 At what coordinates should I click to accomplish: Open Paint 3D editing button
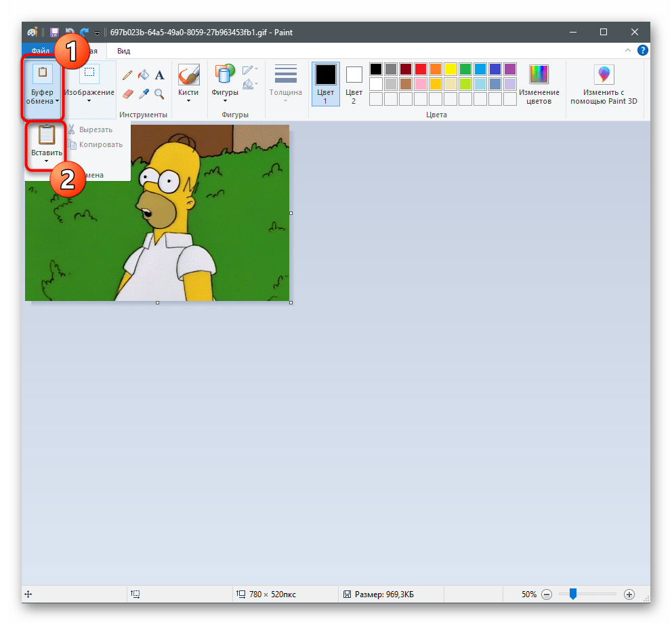point(604,85)
